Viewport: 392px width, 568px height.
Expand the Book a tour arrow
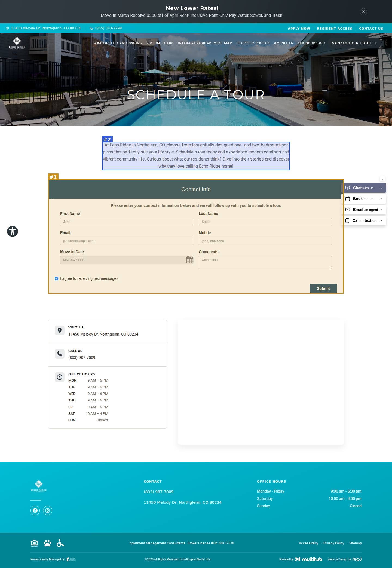click(381, 199)
